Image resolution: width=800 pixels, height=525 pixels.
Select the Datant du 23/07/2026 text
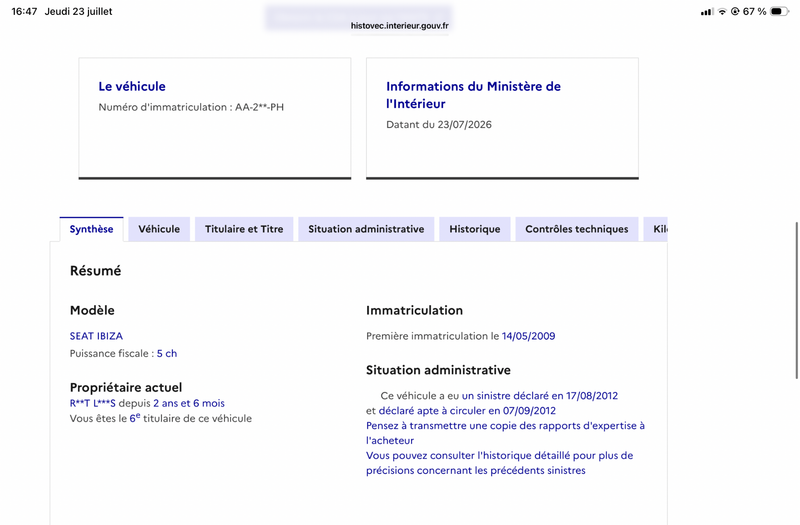439,124
